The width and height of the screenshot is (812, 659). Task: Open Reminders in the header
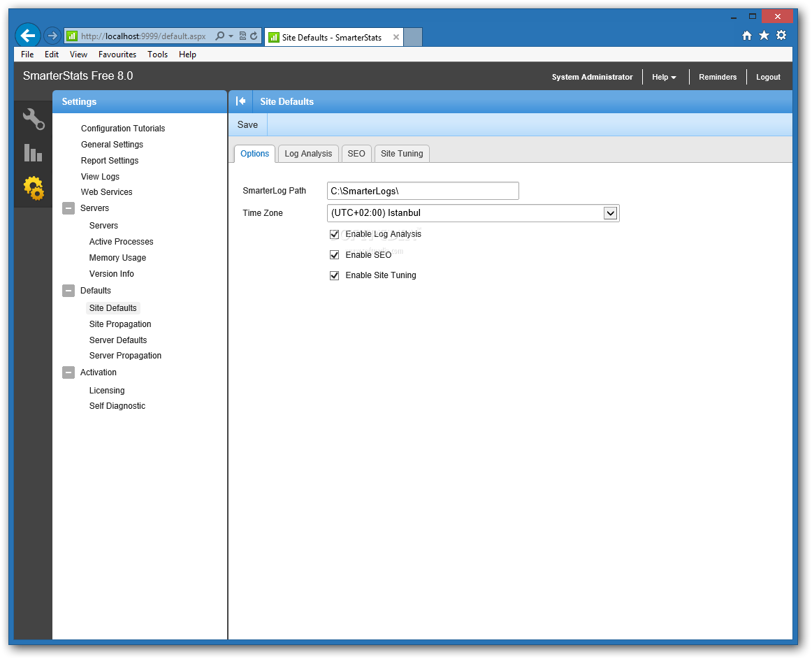coord(717,77)
